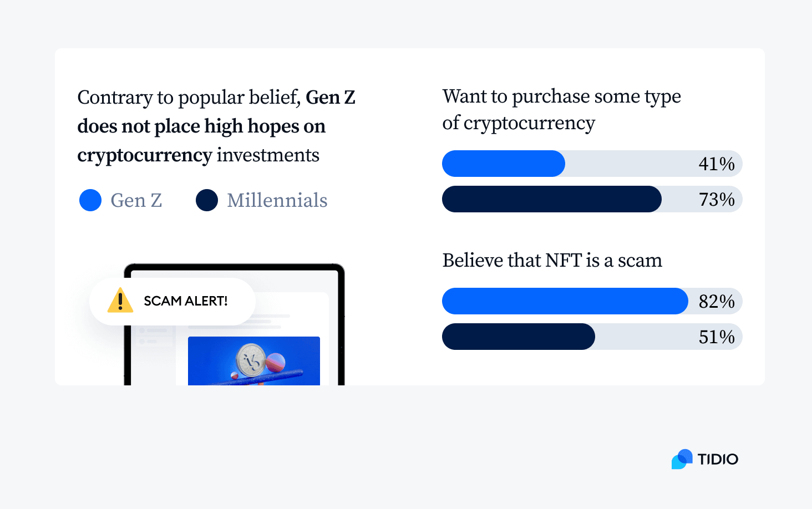812x509 pixels.
Task: Click the 51% Millennials NFT bar
Action: pyautogui.click(x=518, y=337)
